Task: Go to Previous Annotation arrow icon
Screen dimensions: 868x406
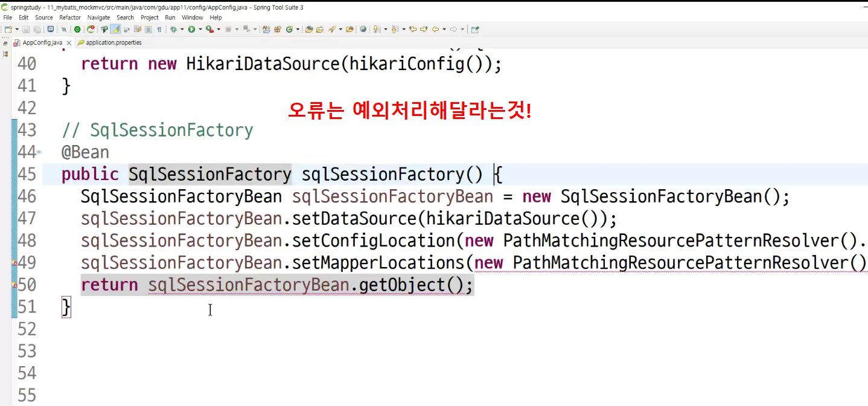Action: click(394, 29)
